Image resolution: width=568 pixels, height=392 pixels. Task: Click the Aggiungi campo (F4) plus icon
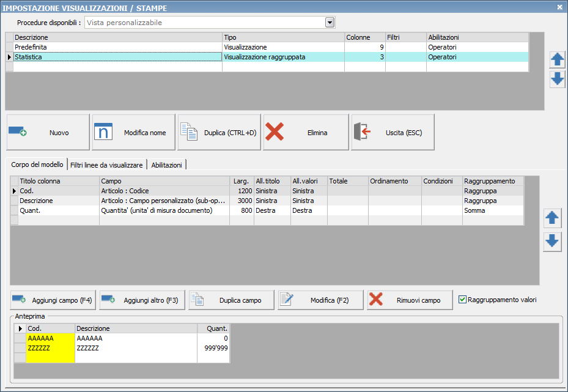(x=19, y=299)
